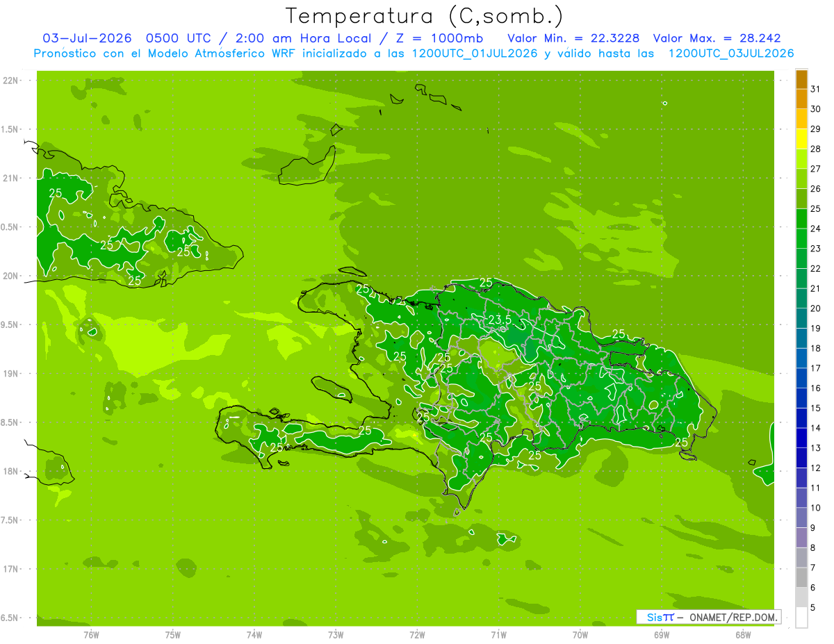The width and height of the screenshot is (834, 644).
Task: Click the '23.5' contour label on the map
Action: pos(500,320)
